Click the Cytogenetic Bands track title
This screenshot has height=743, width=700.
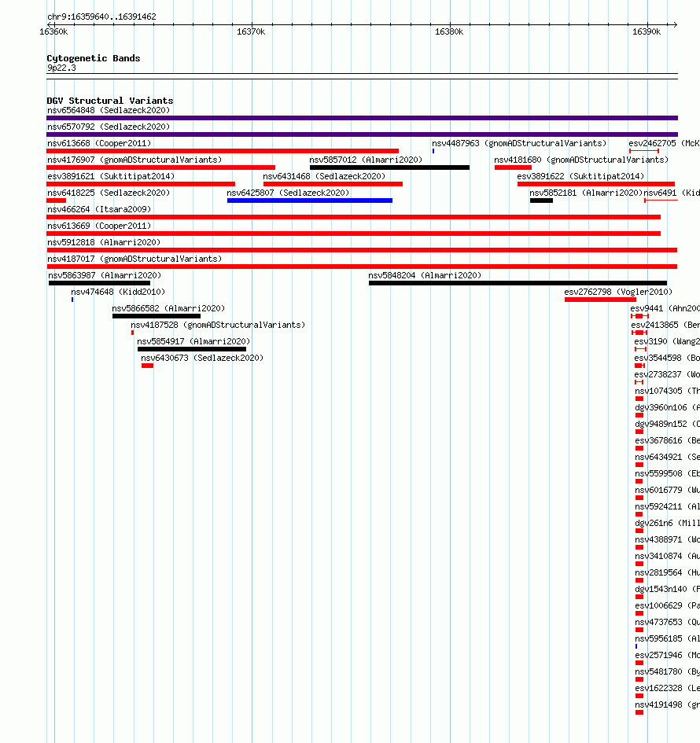tap(94, 58)
